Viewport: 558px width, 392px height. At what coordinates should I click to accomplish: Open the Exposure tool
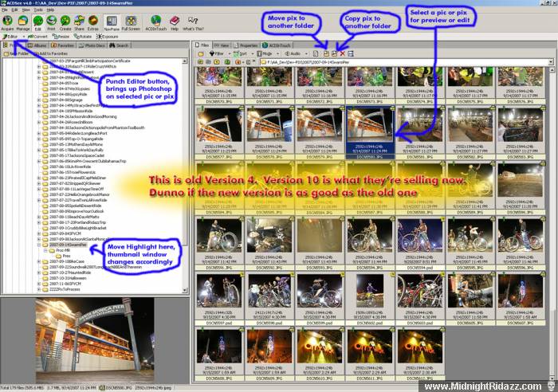[107, 37]
